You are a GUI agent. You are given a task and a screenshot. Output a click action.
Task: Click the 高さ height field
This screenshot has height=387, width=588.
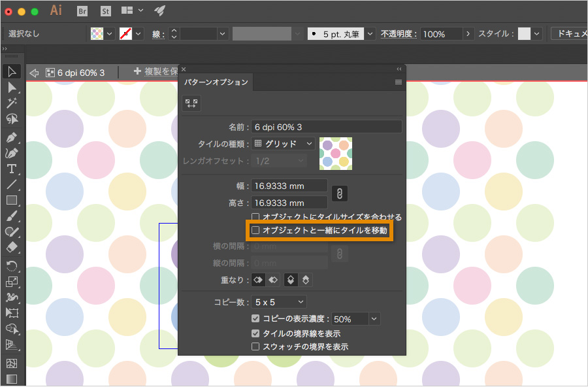point(289,203)
